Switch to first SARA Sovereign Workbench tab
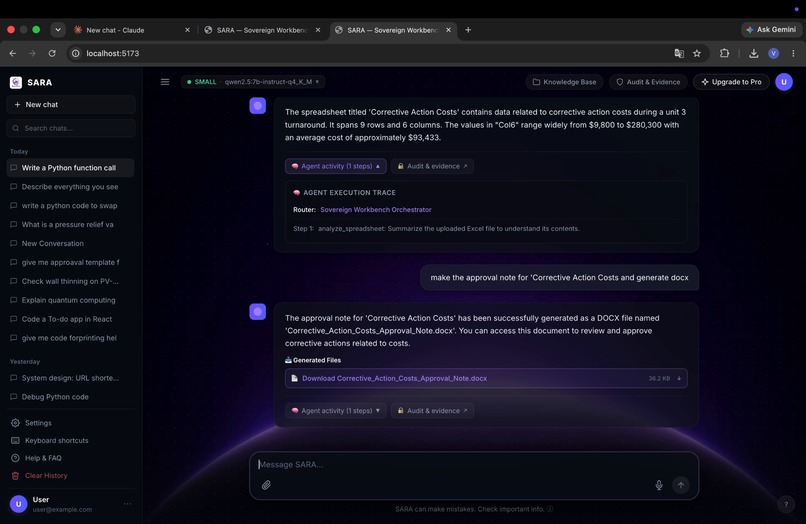806x524 pixels. pyautogui.click(x=262, y=30)
